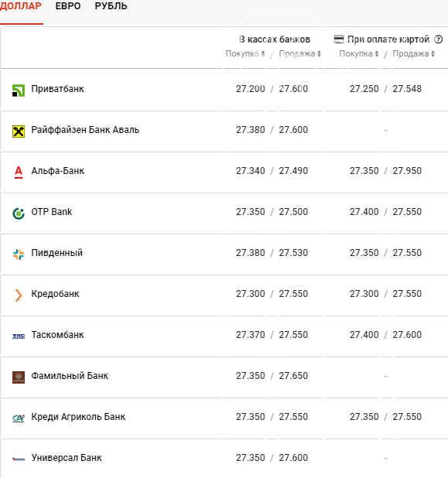Switch to the ЕВРО tab
This screenshot has width=448, height=478.
(x=68, y=6)
